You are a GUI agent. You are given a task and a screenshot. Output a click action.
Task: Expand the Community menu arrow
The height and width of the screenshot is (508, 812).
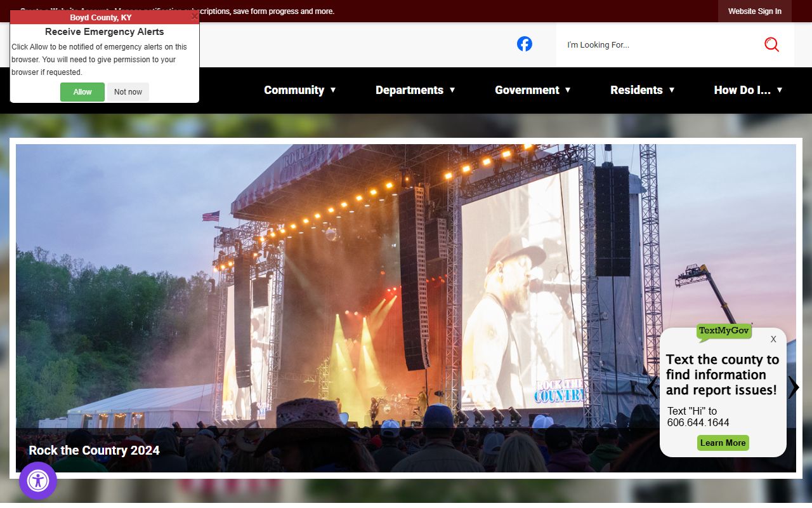(333, 90)
